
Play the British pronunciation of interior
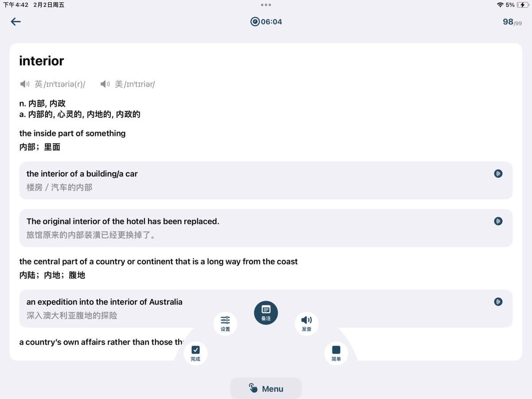[25, 84]
